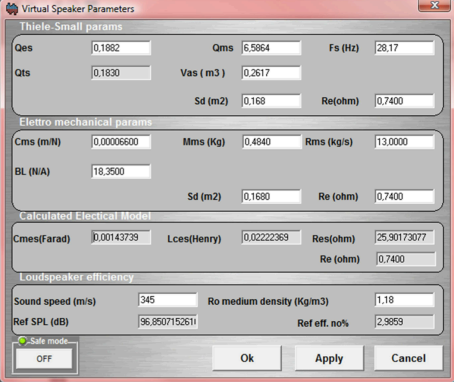Screen dimensions: 455x383
Task: Click Sd (m2) field in Elettro mechanical params
Action: pos(271,196)
